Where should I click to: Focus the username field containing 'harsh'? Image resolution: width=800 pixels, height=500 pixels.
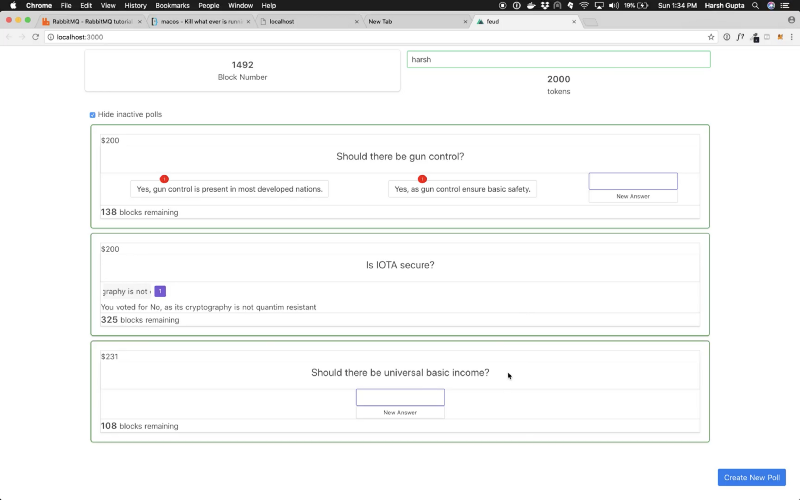click(x=558, y=59)
